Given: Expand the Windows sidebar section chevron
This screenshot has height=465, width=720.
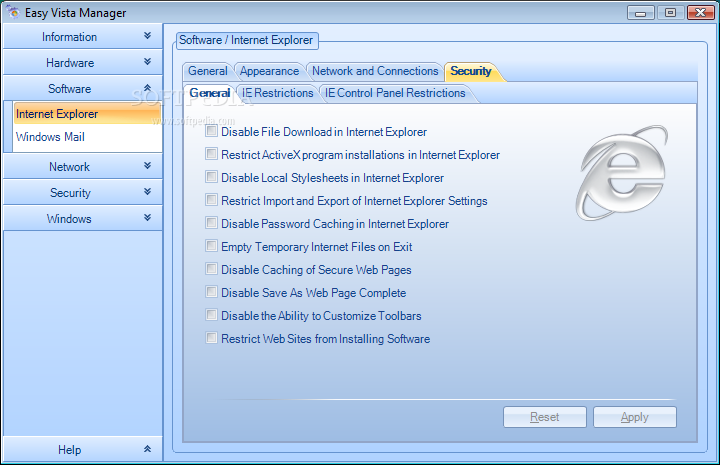Looking at the screenshot, I should 147,218.
